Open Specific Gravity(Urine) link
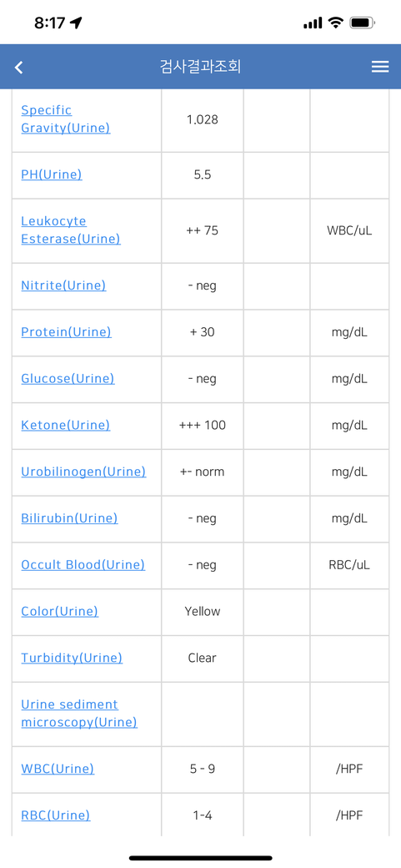Screen dimensions: 401x868 [65, 119]
